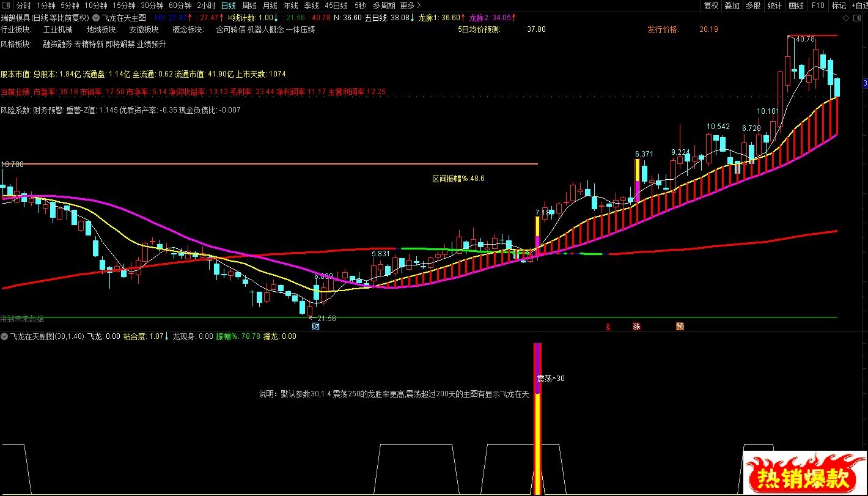Image resolution: width=868 pixels, height=496 pixels.
Task: Click the 5日均价预测 value 37.80
Action: pyautogui.click(x=536, y=29)
